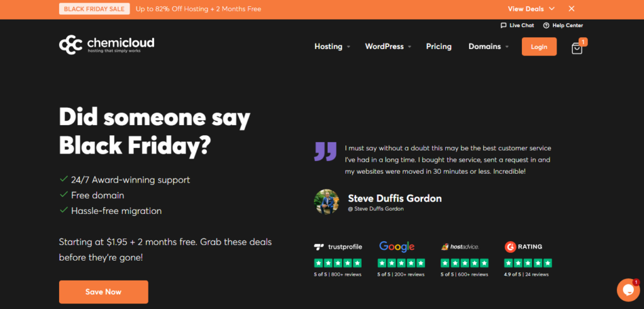Viewport: 644px width, 309px height.
Task: Click View Deals in the banner
Action: point(526,9)
